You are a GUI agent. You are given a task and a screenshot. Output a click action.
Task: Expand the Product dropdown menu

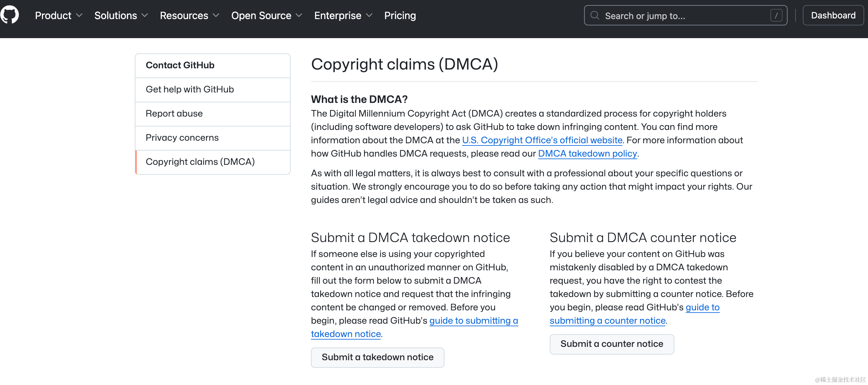coord(59,16)
